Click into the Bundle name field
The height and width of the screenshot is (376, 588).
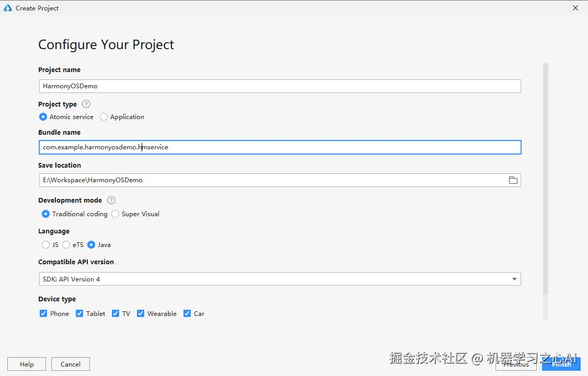(280, 147)
